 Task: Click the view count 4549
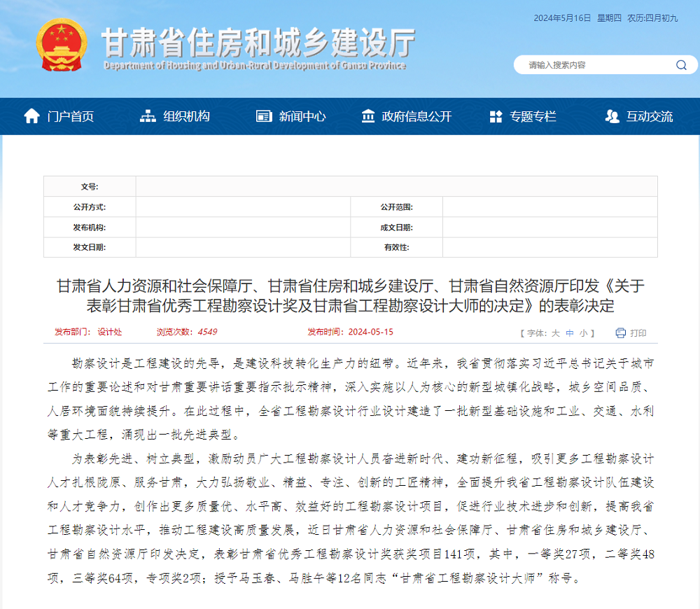207,332
